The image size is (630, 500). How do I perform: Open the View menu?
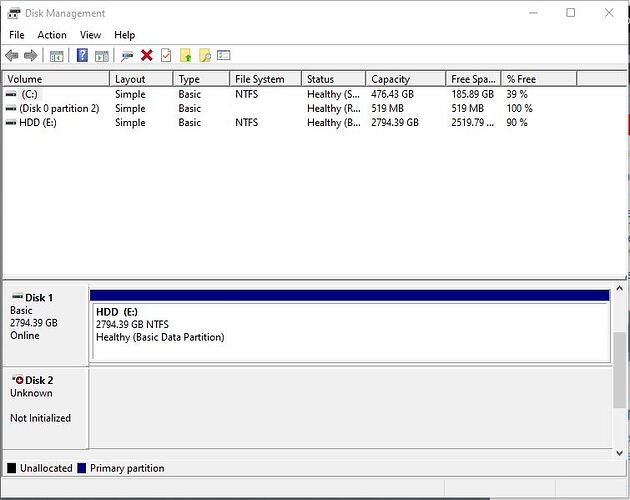pyautogui.click(x=90, y=35)
